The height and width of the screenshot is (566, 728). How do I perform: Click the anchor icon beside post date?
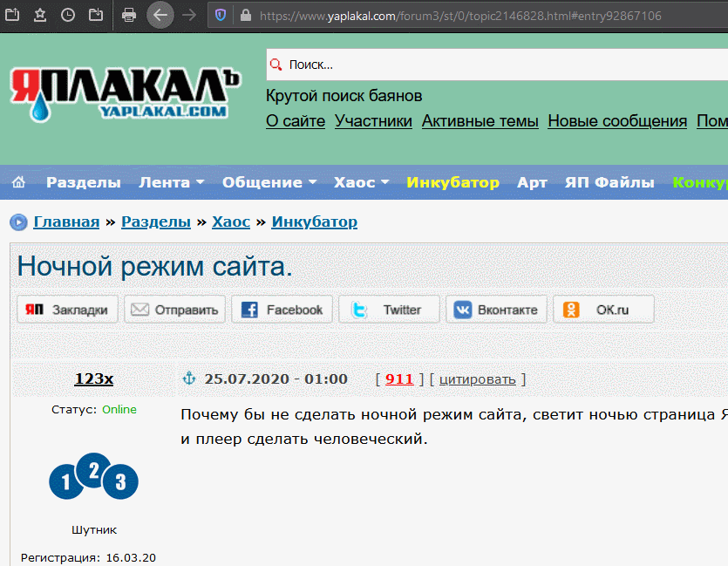[x=188, y=378]
